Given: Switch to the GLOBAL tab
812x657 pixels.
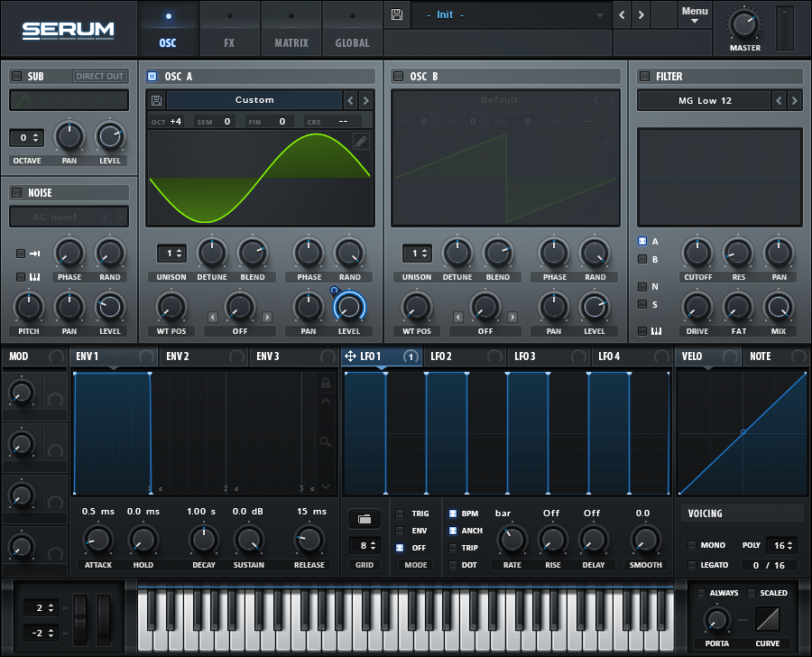Looking at the screenshot, I should point(352,29).
